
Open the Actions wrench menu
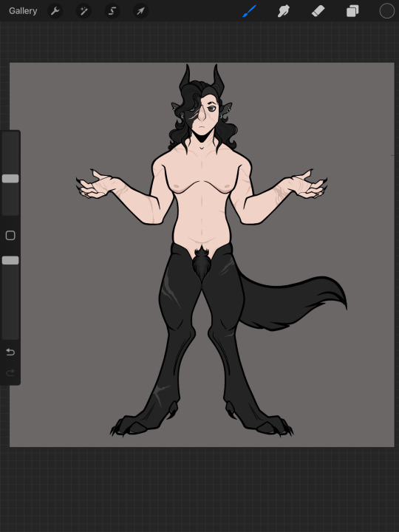coord(55,11)
